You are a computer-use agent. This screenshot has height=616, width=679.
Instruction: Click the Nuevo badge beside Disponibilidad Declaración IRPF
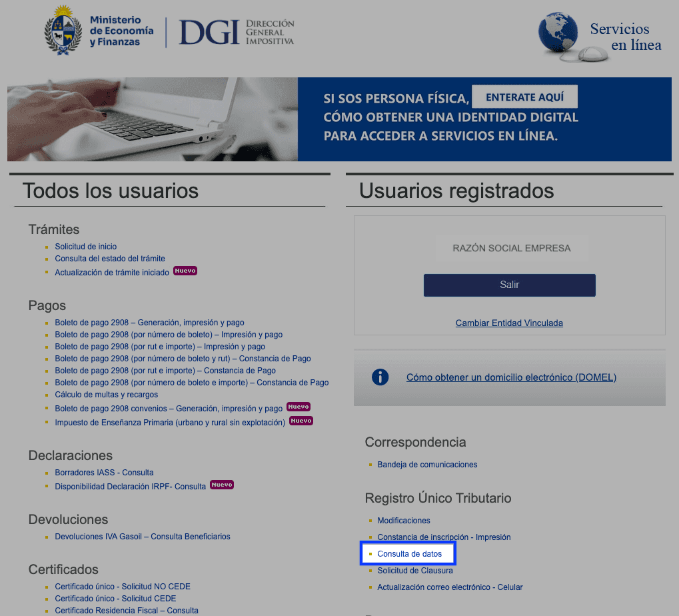pyautogui.click(x=222, y=485)
